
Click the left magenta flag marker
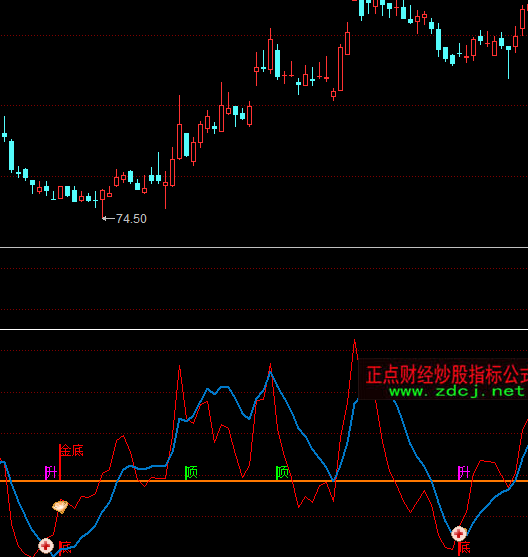pyautogui.click(x=50, y=472)
